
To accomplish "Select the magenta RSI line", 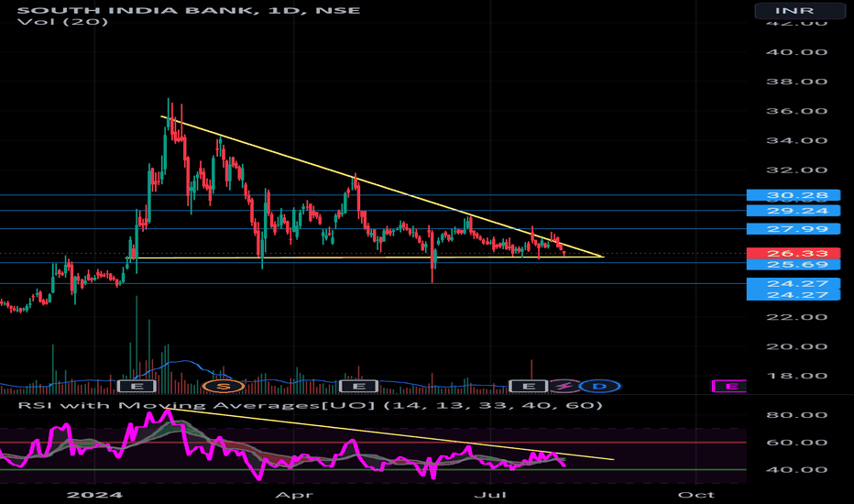I will 353,443.
